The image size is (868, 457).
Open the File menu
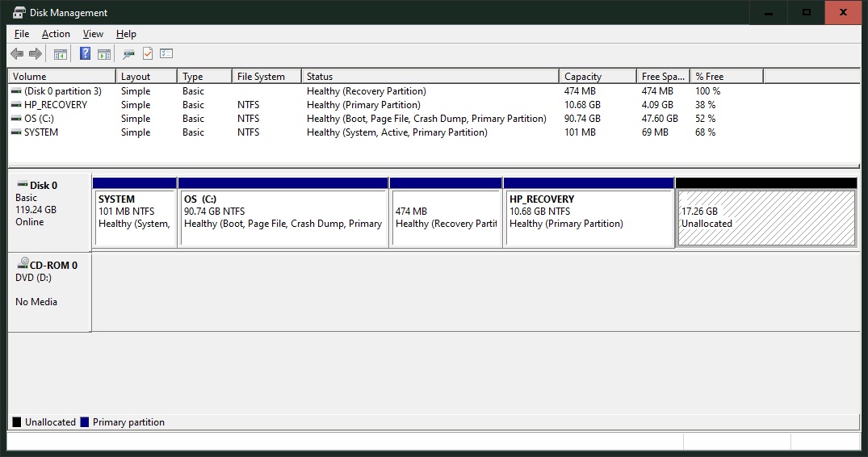pos(22,34)
